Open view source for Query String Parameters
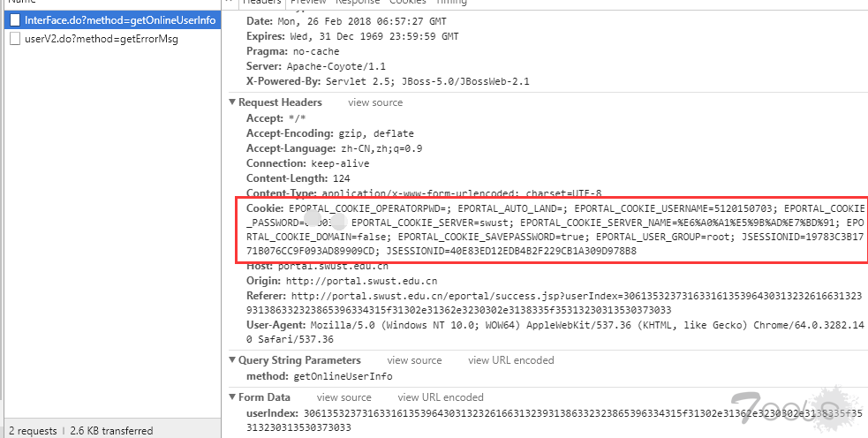This screenshot has height=438, width=868. (414, 360)
